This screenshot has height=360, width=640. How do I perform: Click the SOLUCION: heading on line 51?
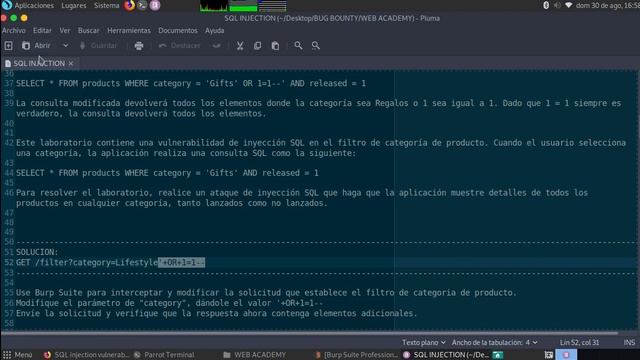[x=37, y=252]
